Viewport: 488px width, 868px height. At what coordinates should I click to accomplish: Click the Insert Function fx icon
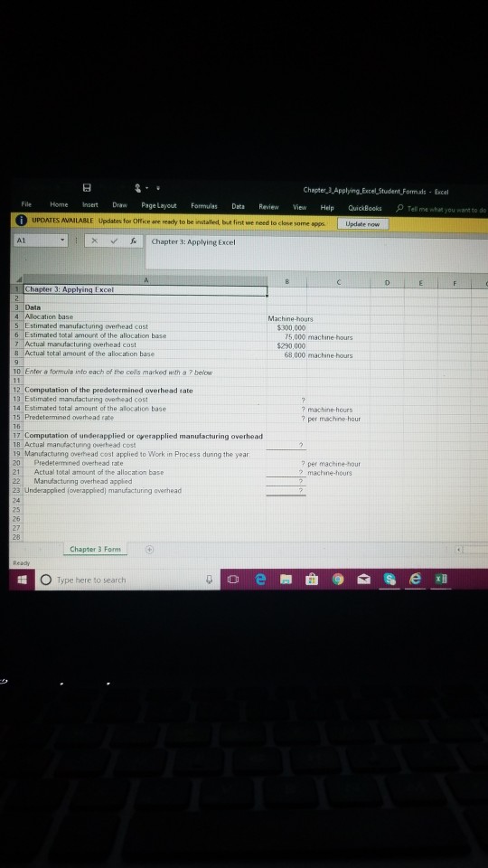pyautogui.click(x=133, y=242)
